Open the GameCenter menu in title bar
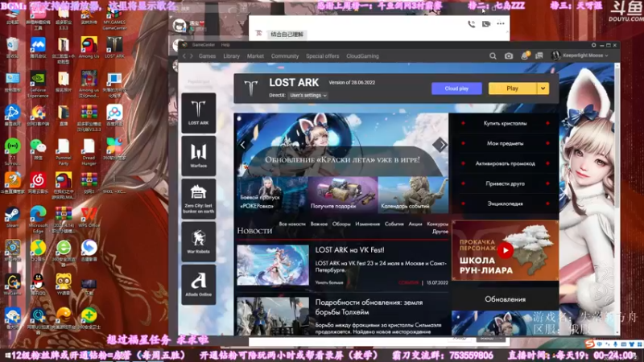The height and width of the screenshot is (362, 644). (204, 45)
